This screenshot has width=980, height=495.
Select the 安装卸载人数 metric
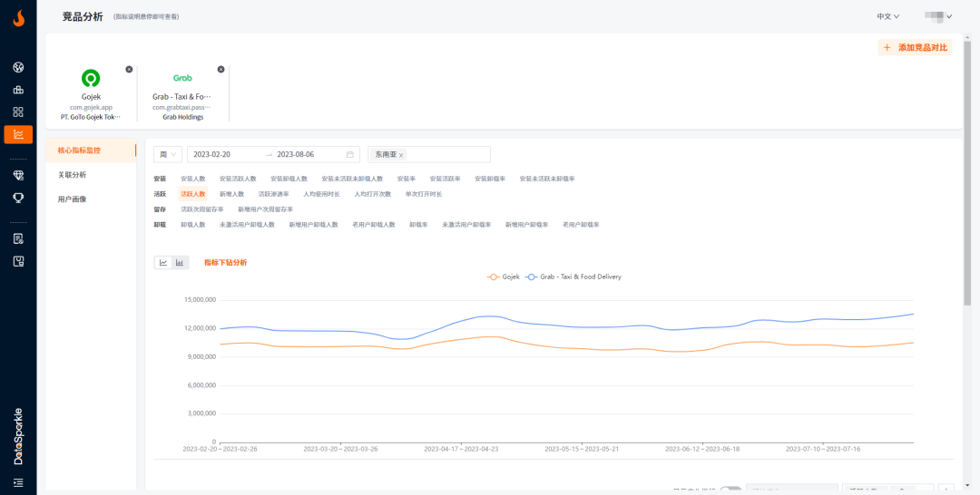click(x=289, y=179)
